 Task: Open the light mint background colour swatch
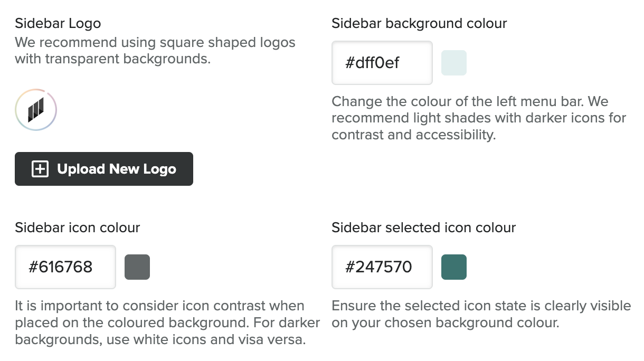click(453, 63)
